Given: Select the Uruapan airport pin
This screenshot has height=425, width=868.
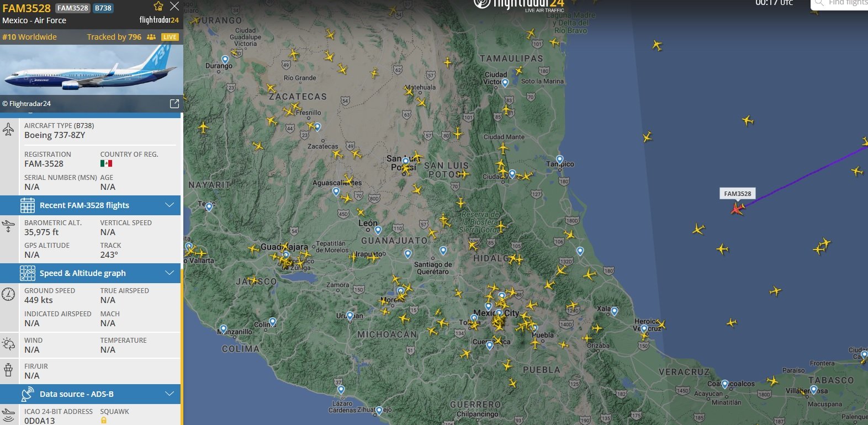Looking at the screenshot, I should coord(350,316).
